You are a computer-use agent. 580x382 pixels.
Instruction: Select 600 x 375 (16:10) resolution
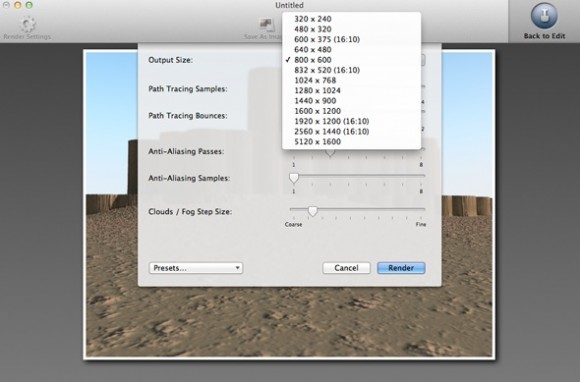(x=351, y=39)
